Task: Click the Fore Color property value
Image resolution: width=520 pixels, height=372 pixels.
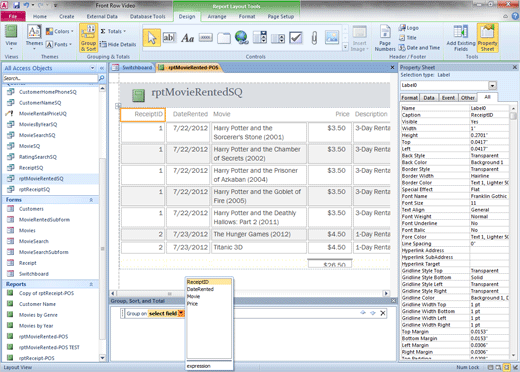Action: tap(489, 237)
